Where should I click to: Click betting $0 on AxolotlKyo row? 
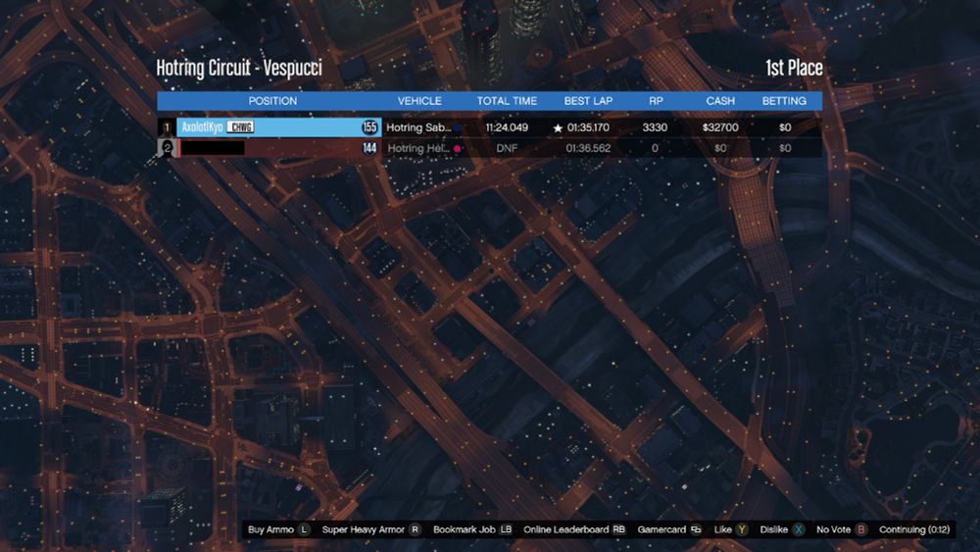[x=785, y=127]
